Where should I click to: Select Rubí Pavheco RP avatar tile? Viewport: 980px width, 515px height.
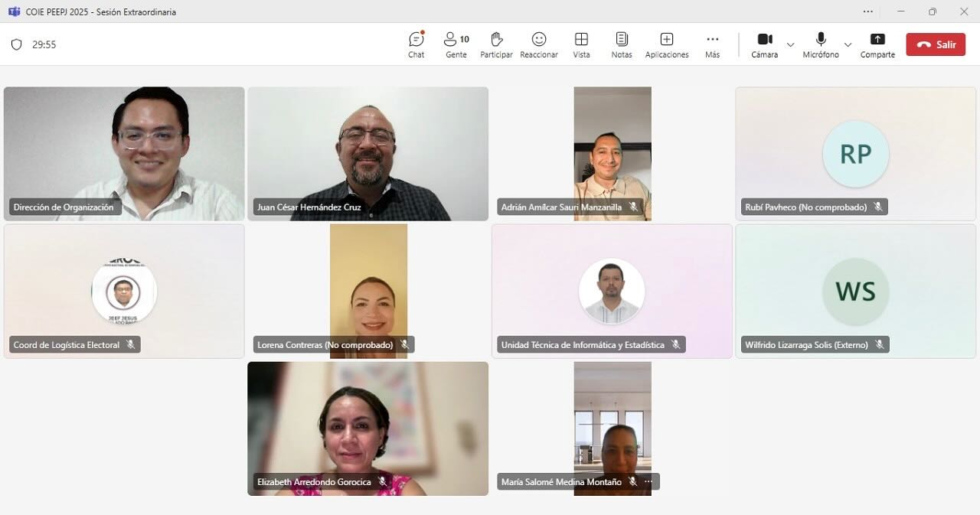[855, 154]
